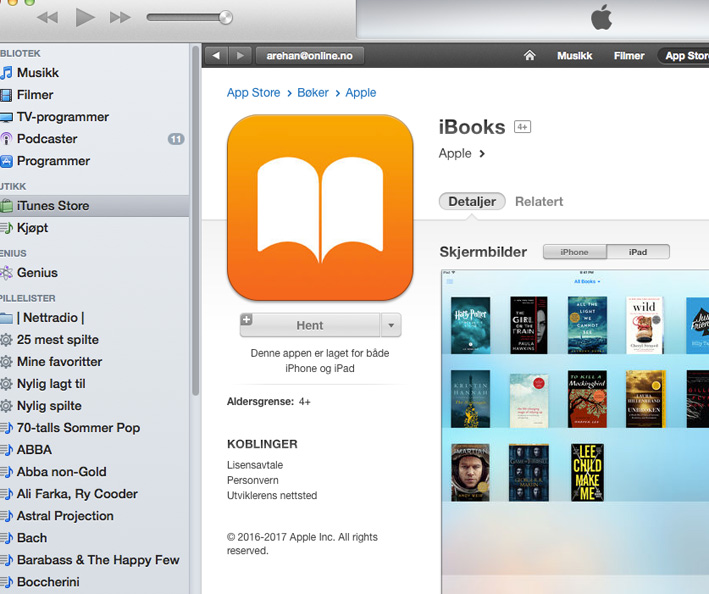Viewport: 709px width, 594px height.
Task: Switch screenshots to iPhone
Action: [575, 252]
